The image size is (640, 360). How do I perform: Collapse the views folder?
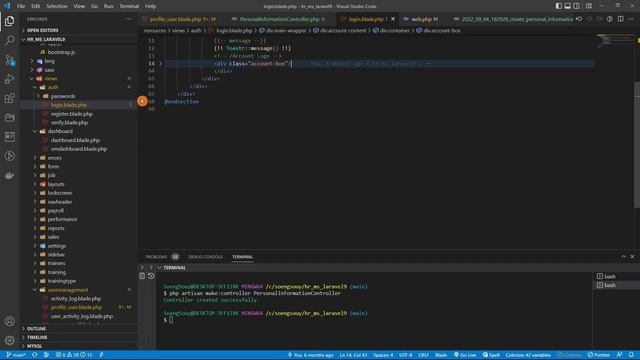tap(51, 78)
